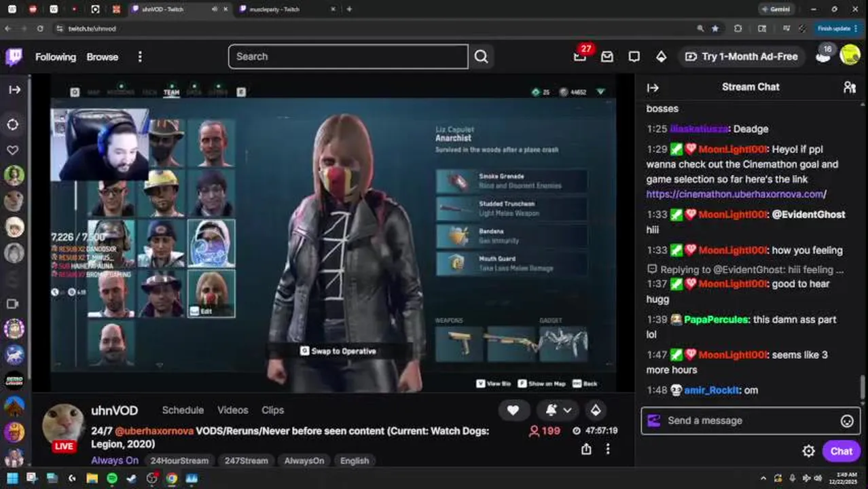Screen dimensions: 868x489
Task: Click the sidebar For You circular icon
Action: (x=13, y=125)
